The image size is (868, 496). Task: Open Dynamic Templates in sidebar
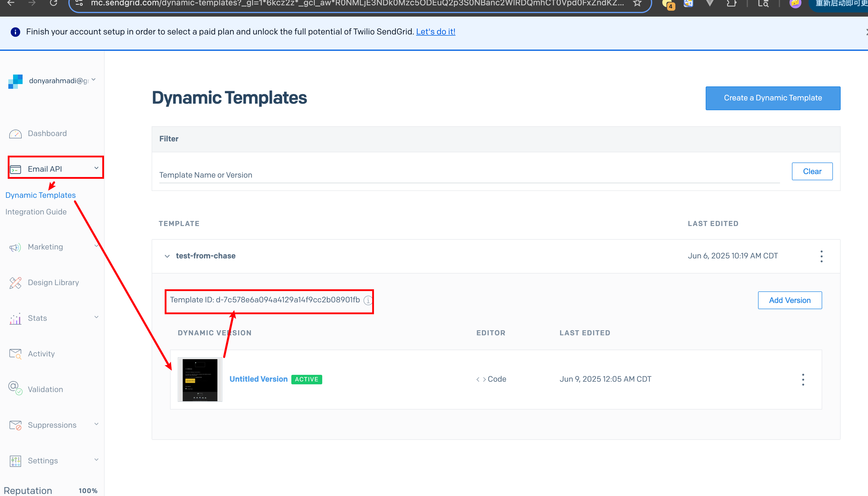(x=40, y=195)
